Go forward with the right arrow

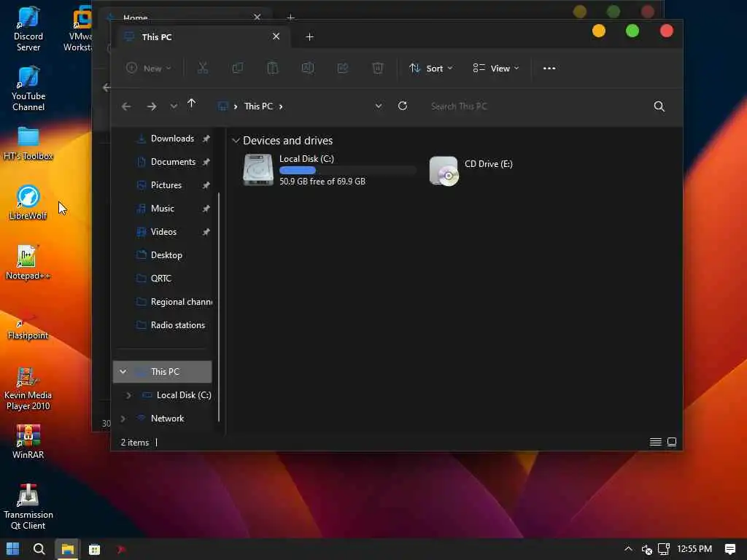(152, 106)
